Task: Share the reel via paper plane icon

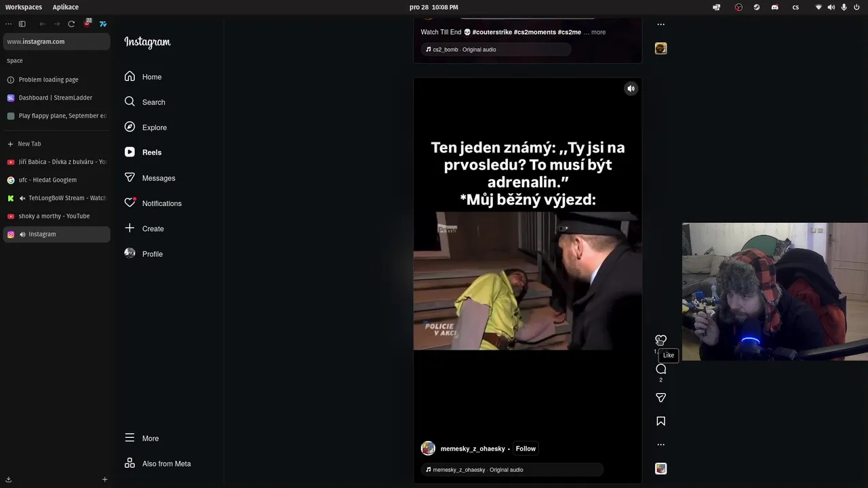Action: [x=660, y=398]
